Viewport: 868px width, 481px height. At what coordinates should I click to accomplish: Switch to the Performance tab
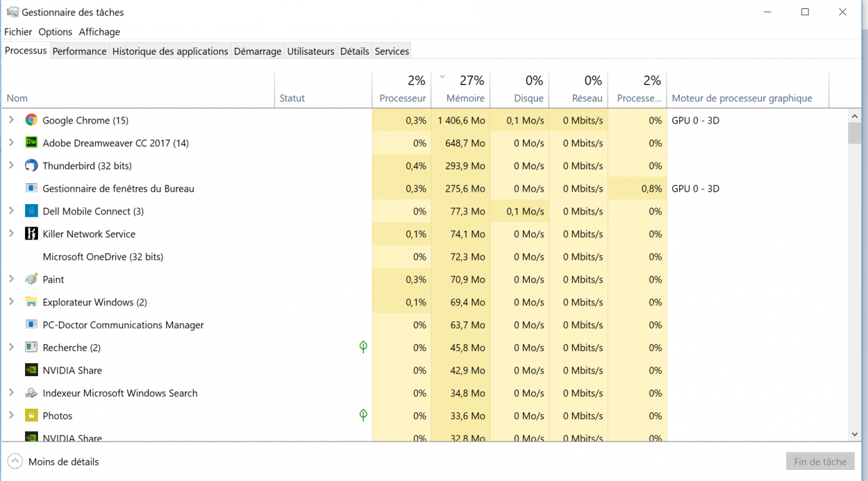[x=80, y=51]
